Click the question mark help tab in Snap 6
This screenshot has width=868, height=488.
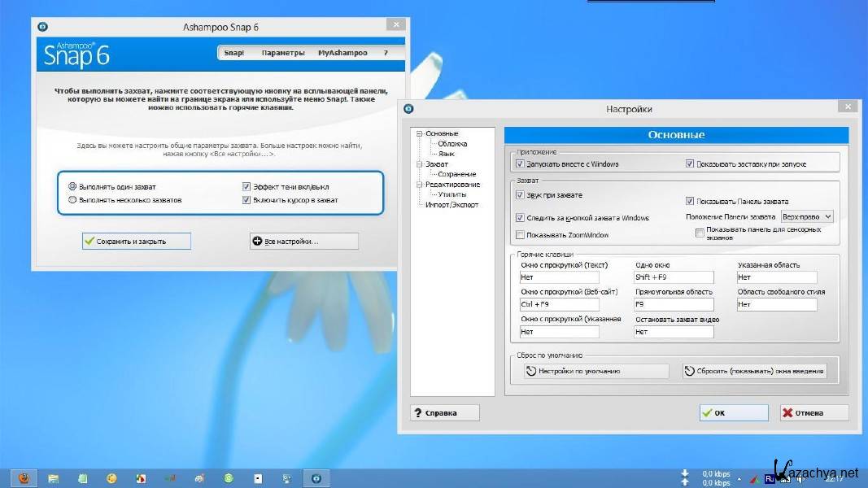pos(386,53)
